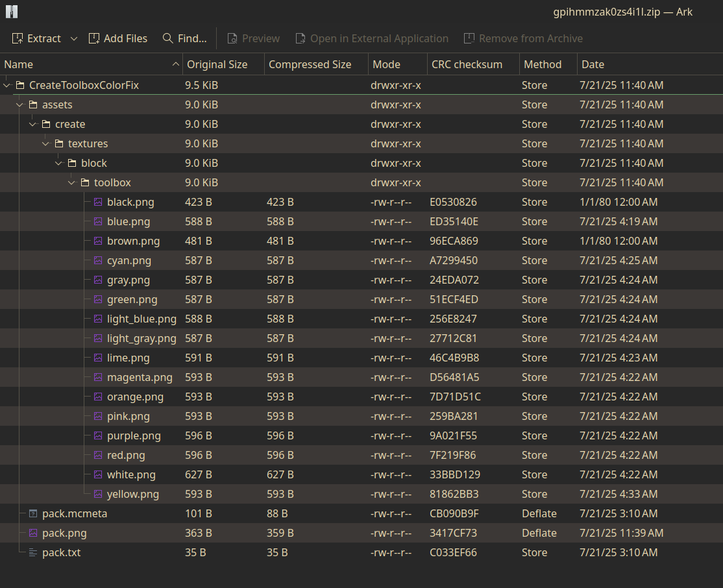Select the brown.png file name
The height and width of the screenshot is (588, 723).
pos(133,241)
